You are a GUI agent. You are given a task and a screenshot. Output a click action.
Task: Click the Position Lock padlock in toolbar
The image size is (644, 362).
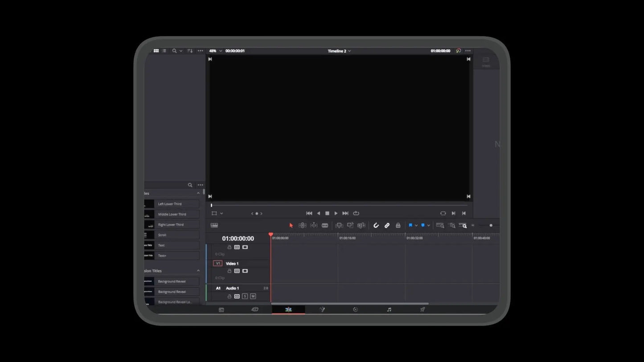pyautogui.click(x=398, y=226)
